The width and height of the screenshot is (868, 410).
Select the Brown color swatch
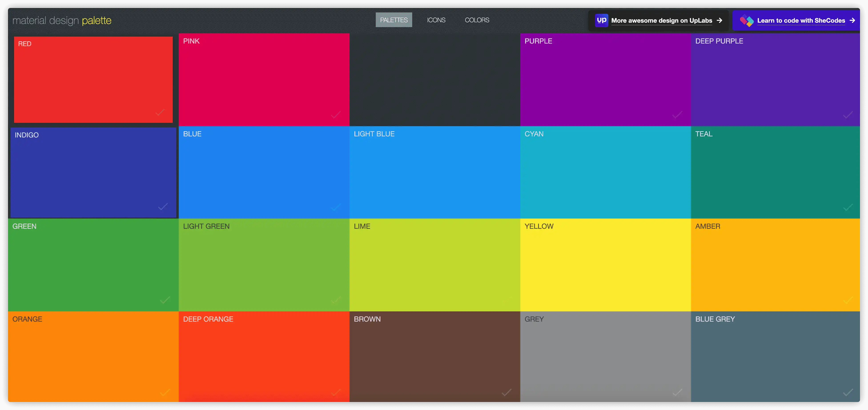[x=435, y=356]
